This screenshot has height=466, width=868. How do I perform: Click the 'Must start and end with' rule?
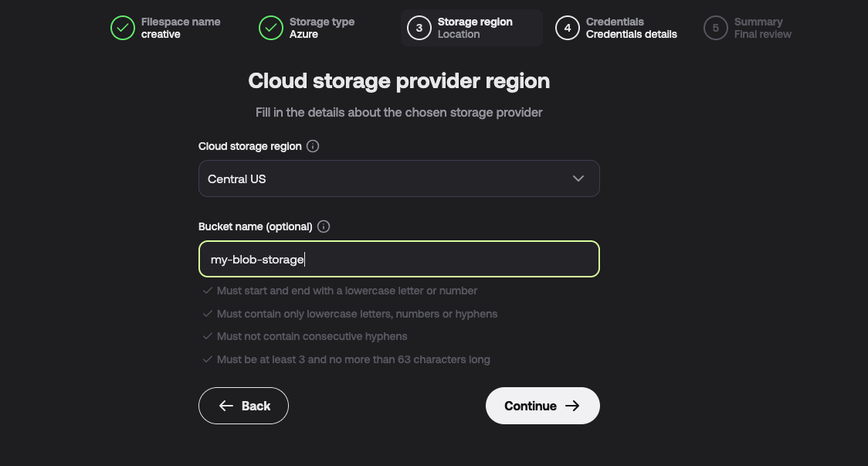[x=347, y=291]
